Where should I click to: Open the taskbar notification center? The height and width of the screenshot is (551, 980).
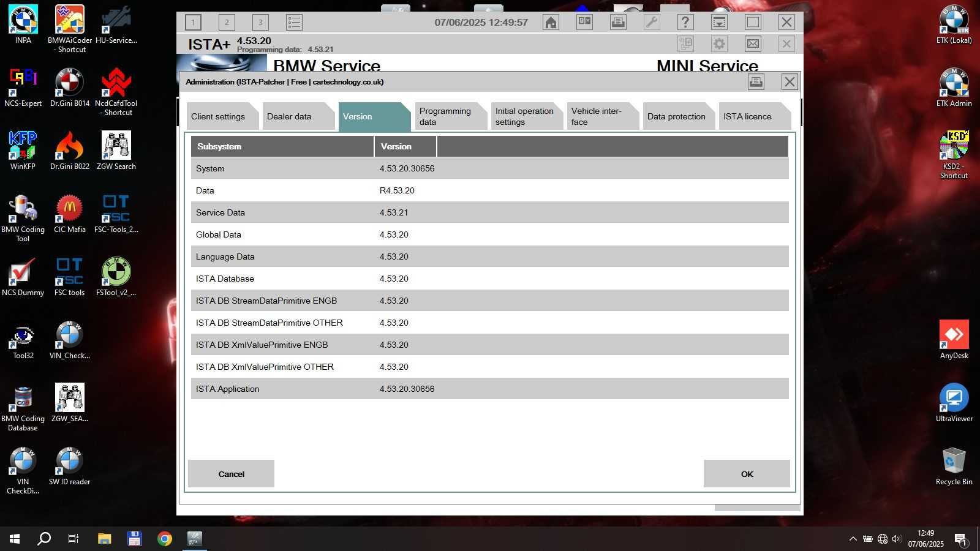pyautogui.click(x=961, y=539)
